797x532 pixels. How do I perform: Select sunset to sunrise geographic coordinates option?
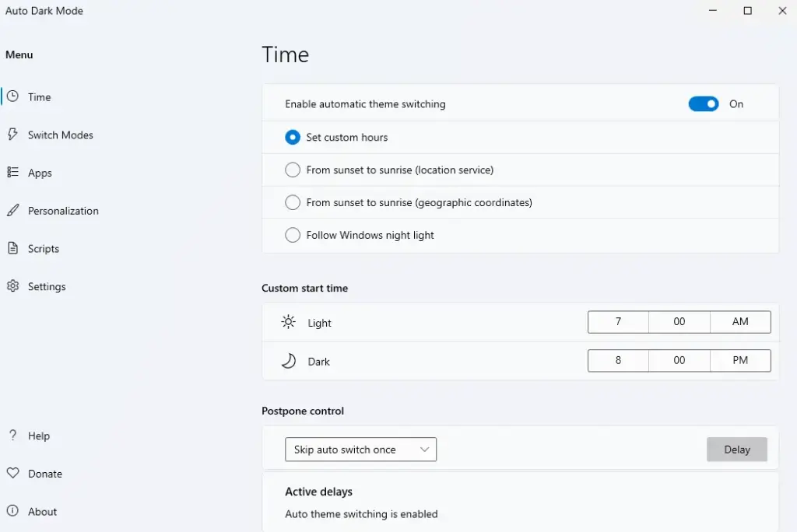tap(293, 202)
